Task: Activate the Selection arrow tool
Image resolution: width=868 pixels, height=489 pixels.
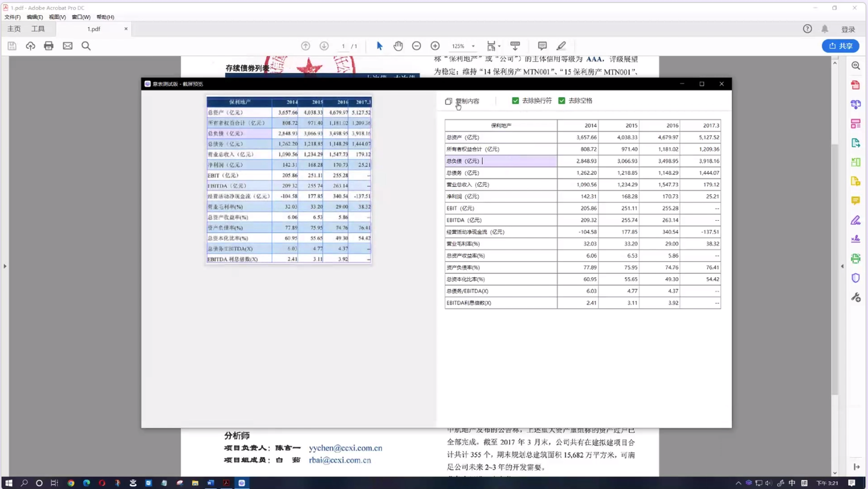Action: [x=380, y=46]
